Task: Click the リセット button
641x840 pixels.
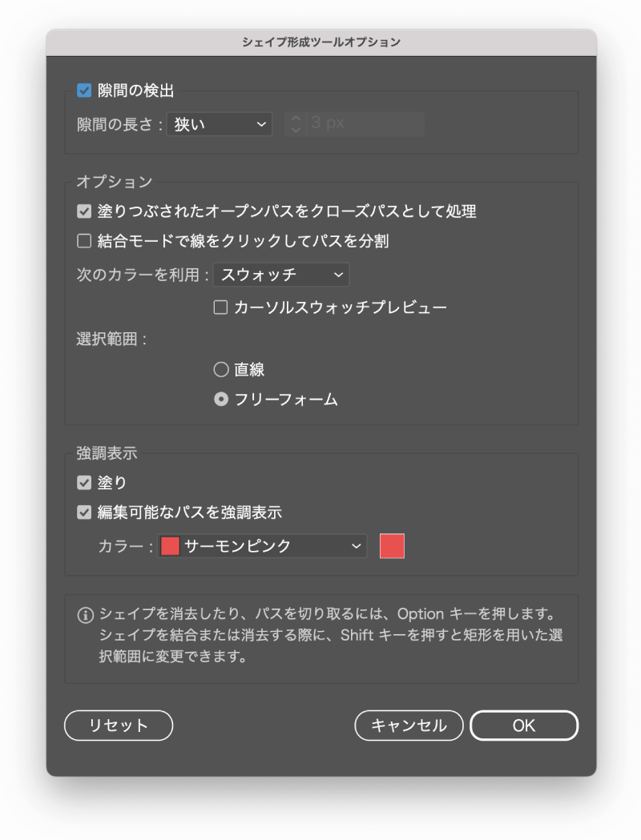Action: click(x=119, y=725)
